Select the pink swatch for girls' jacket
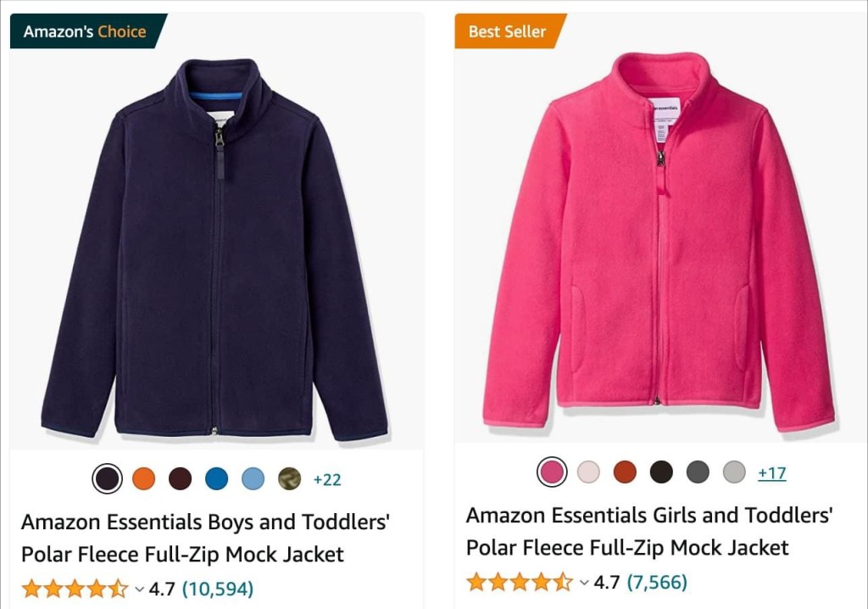Image resolution: width=868 pixels, height=609 pixels. click(552, 472)
